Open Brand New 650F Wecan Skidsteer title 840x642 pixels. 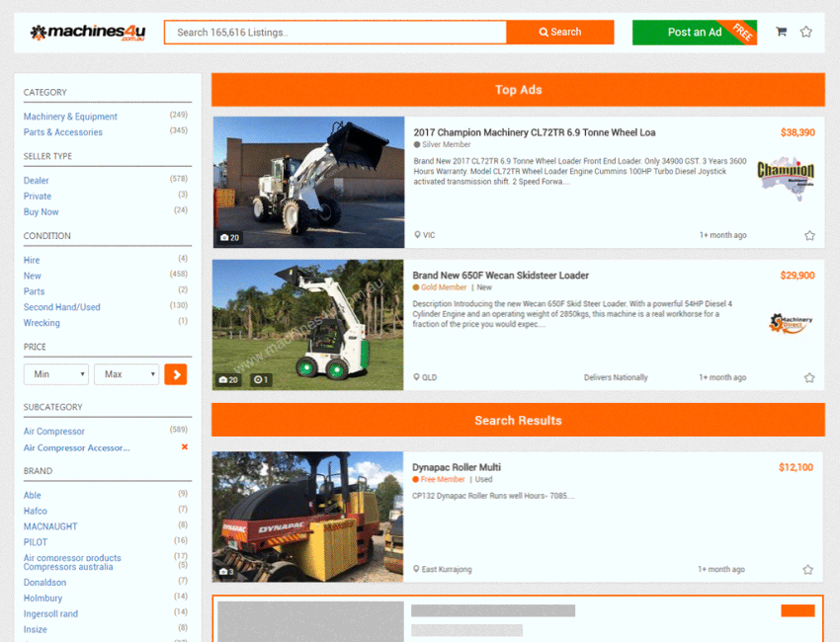tap(500, 276)
